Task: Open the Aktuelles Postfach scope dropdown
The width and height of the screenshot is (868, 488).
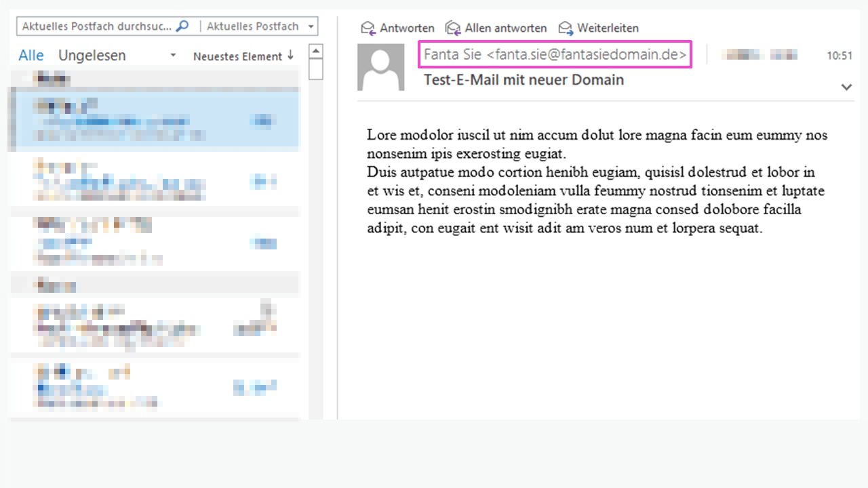Action: (x=311, y=26)
